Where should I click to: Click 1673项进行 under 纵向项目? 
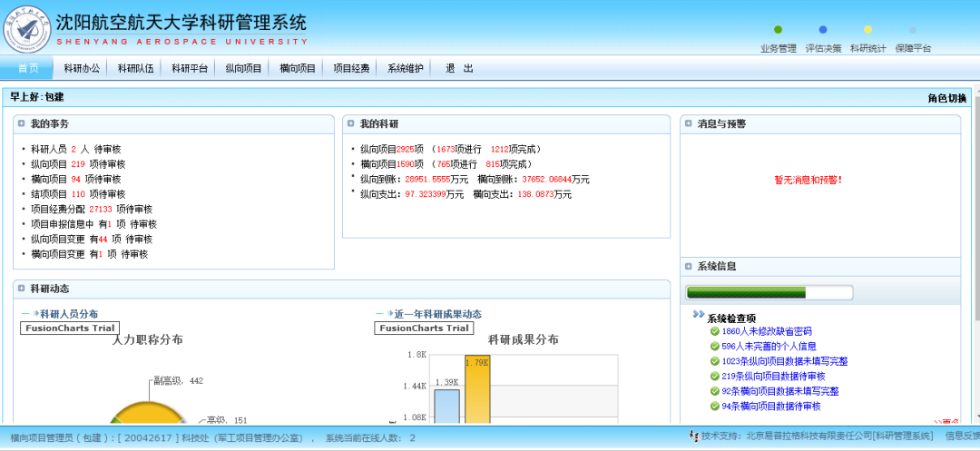click(459, 150)
